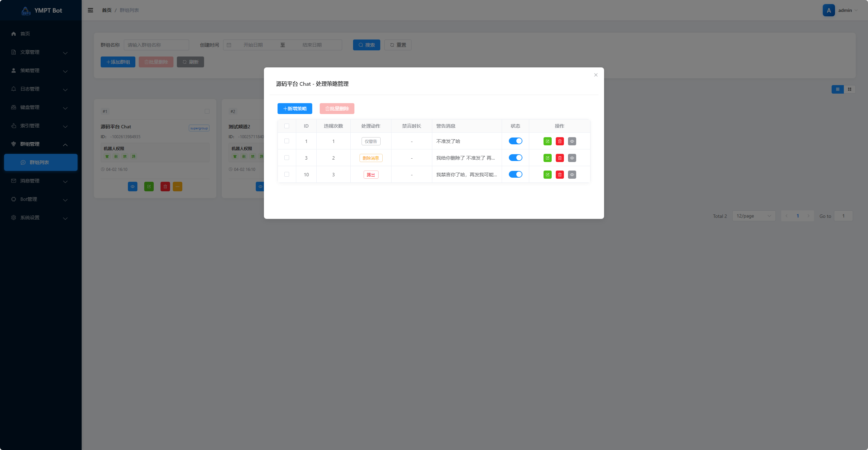
Task: Click red delete icon for strategy ID 1
Action: point(560,141)
